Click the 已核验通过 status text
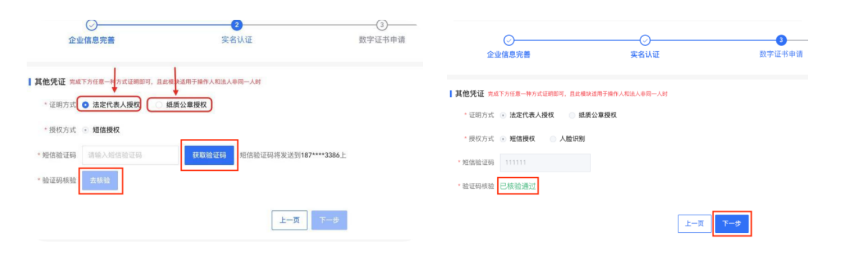This screenshot has height=259, width=868. coord(518,186)
